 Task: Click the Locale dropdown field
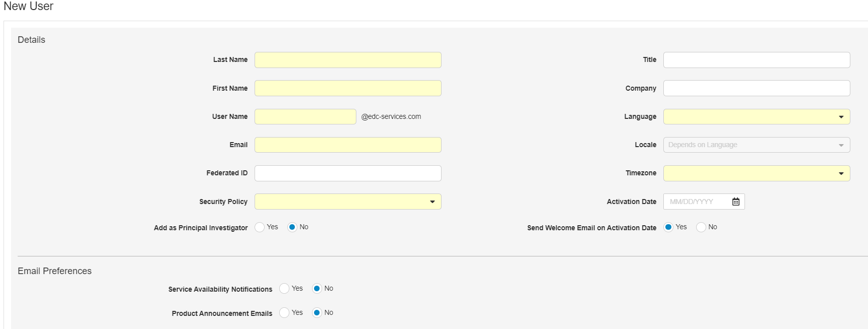(756, 145)
